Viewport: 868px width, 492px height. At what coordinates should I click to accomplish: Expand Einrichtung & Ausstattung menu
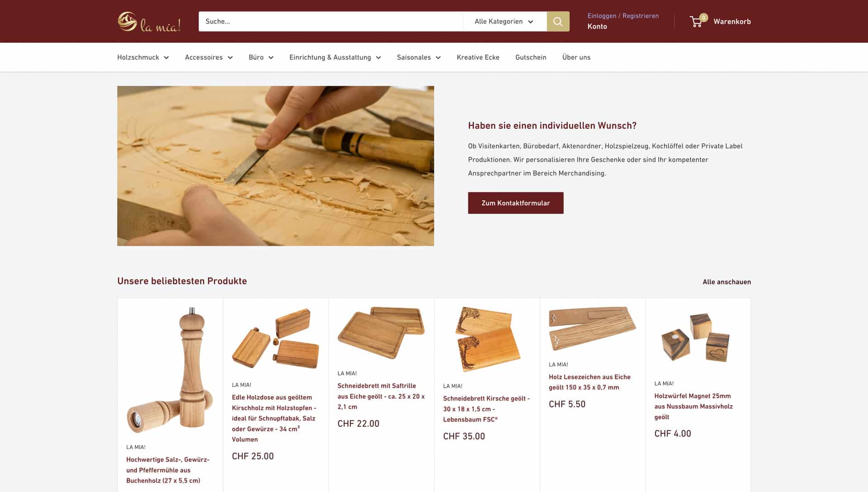click(x=335, y=57)
